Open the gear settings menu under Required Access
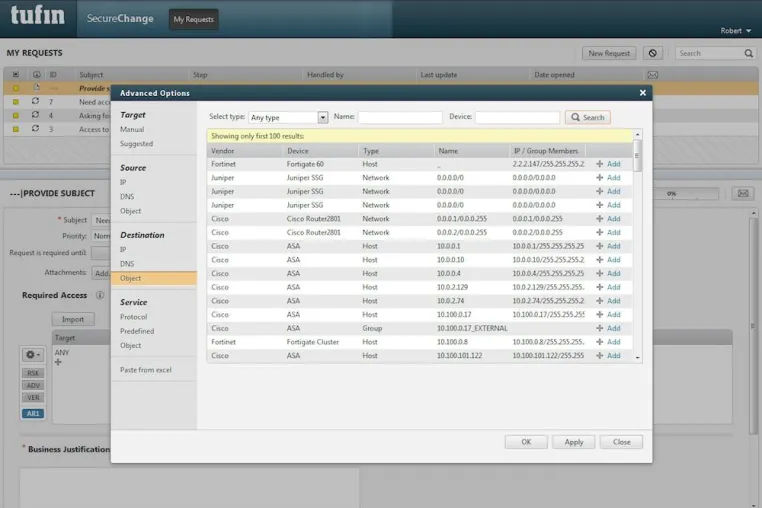The image size is (762, 508). click(x=33, y=355)
